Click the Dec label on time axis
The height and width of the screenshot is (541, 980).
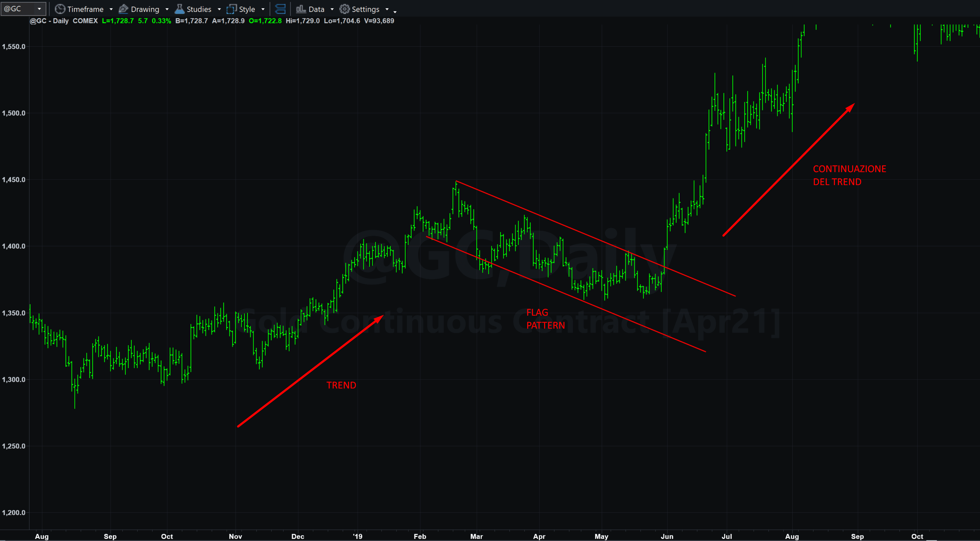(x=298, y=536)
